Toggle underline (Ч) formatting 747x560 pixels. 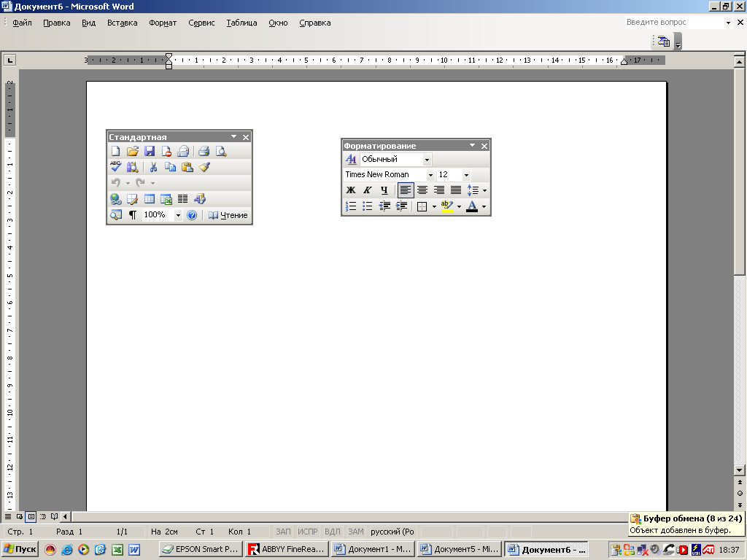coord(384,190)
